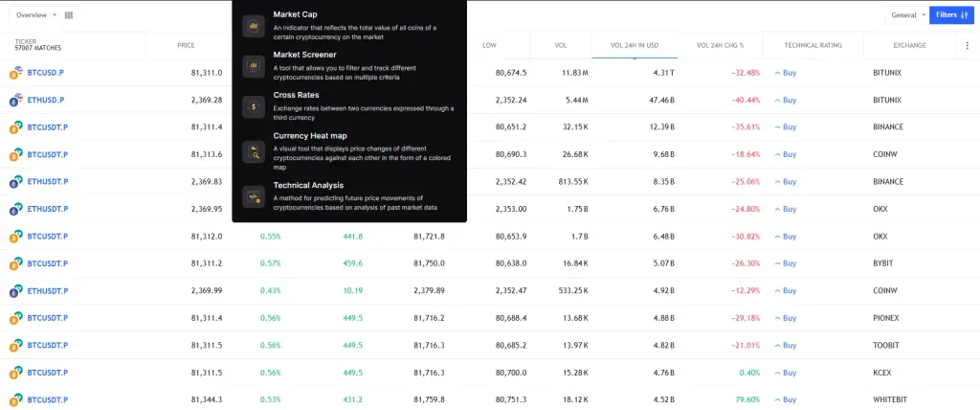
Task: Click the 81,344.3 price cell
Action: pos(207,399)
